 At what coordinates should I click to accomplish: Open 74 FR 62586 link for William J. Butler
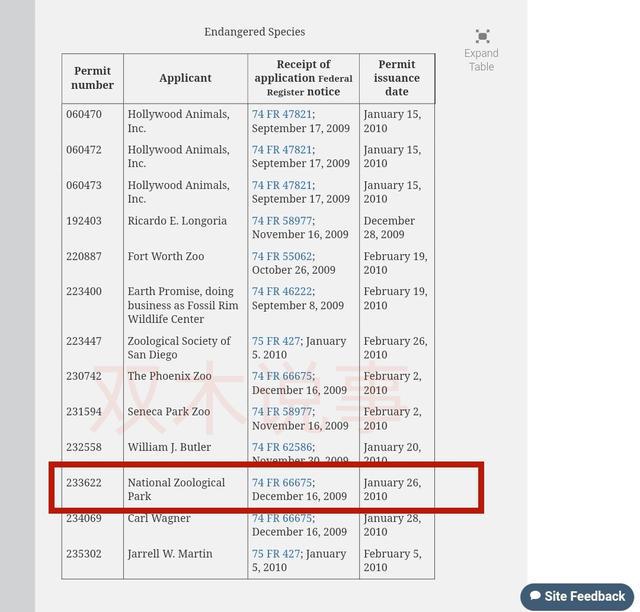tap(282, 447)
